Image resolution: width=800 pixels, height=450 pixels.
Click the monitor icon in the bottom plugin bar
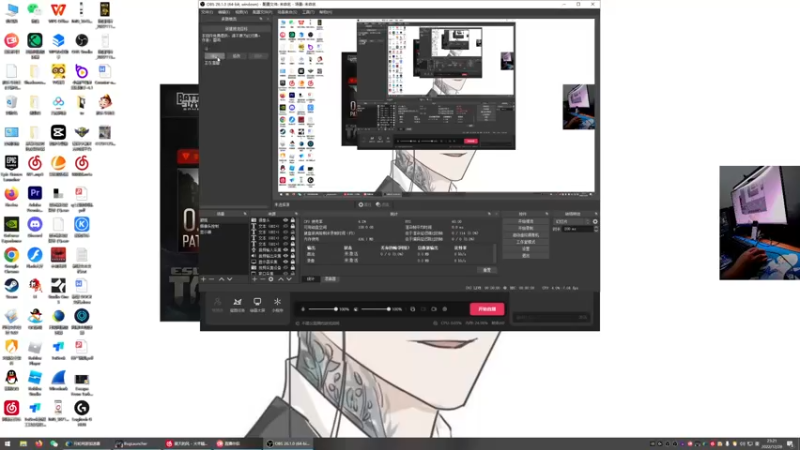point(257,304)
